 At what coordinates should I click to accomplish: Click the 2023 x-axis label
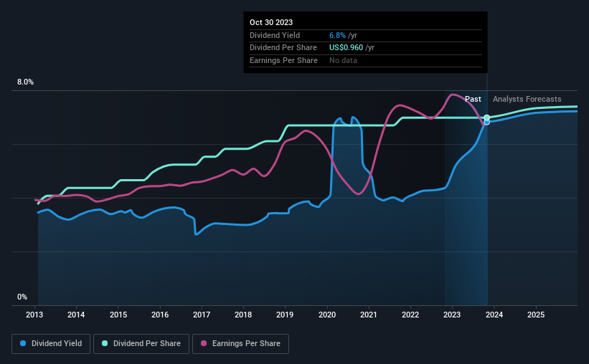(452, 315)
